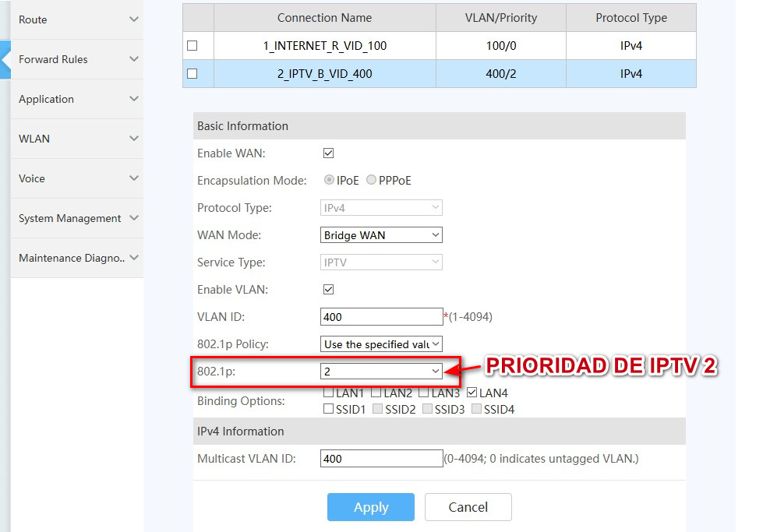763x532 pixels.
Task: Select checkbox for 1_INTERNET_R_VID_100 connection
Action: click(193, 46)
